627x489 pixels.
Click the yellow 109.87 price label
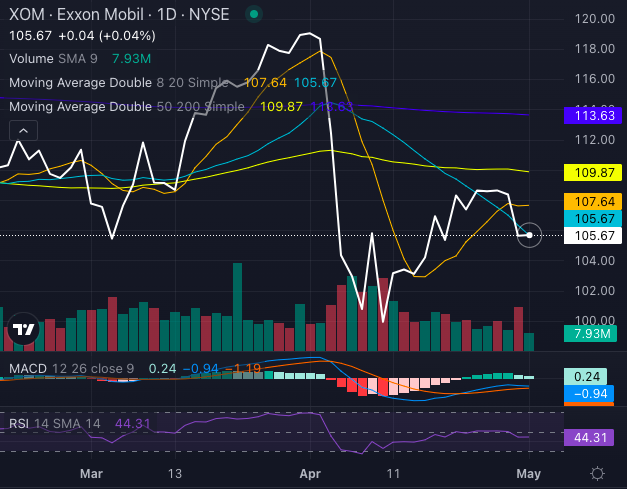[x=593, y=173]
